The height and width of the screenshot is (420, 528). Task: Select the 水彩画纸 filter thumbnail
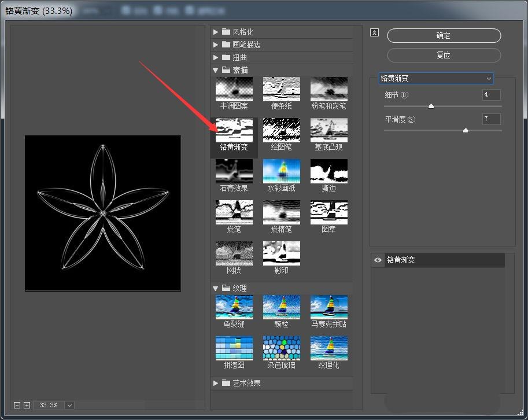281,171
